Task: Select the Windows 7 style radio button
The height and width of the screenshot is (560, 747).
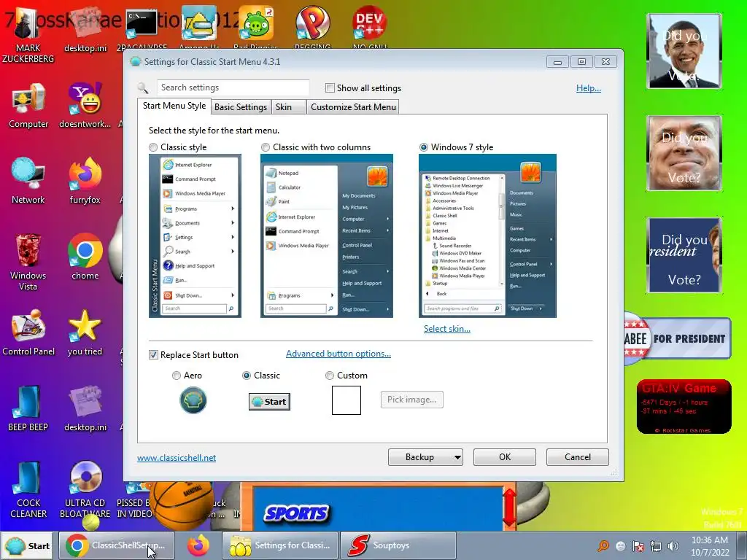Action: [424, 147]
